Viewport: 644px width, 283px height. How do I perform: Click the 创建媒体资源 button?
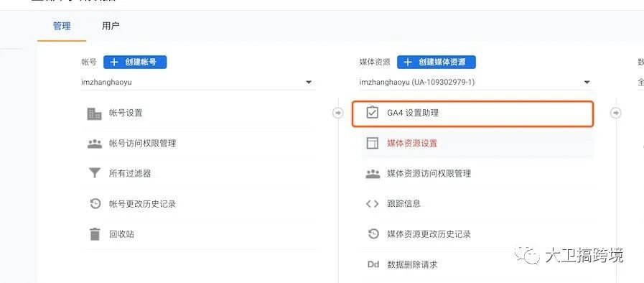[437, 62]
